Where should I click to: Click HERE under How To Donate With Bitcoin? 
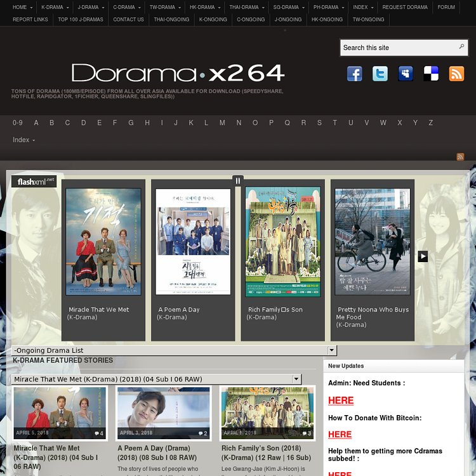pyautogui.click(x=340, y=434)
